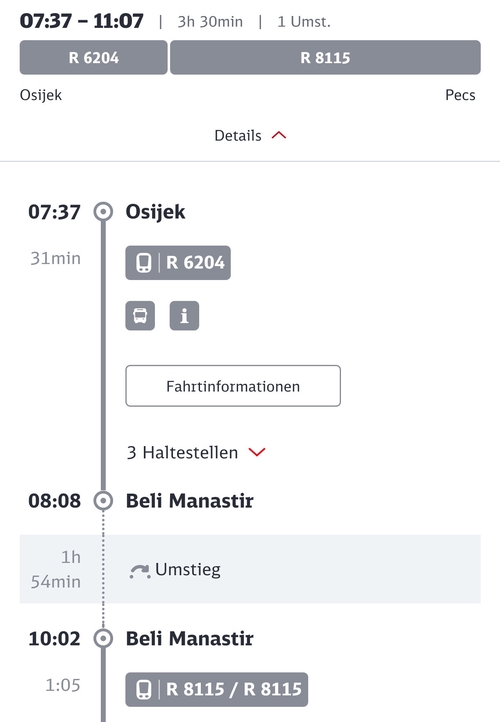Collapse the Details section
The image size is (500, 722).
(250, 136)
